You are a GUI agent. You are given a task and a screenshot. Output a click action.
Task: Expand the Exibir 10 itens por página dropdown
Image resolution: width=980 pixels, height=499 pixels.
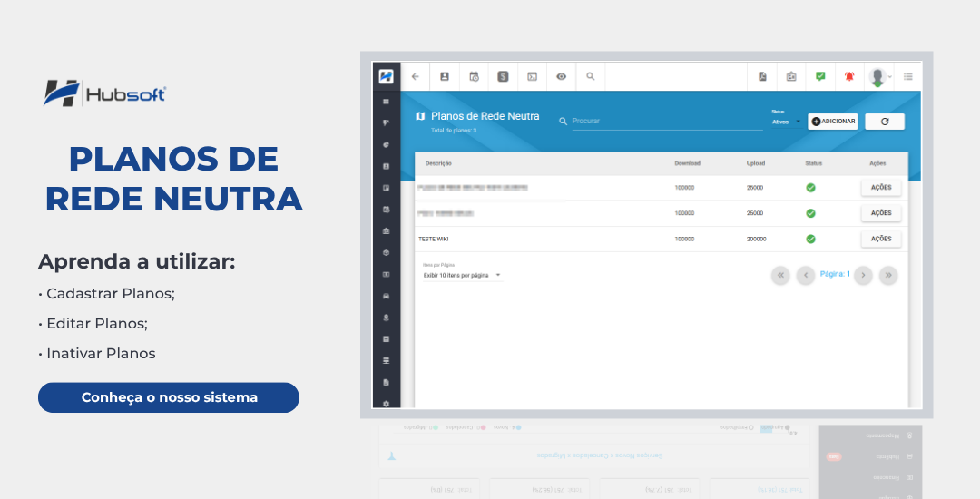[x=463, y=276]
